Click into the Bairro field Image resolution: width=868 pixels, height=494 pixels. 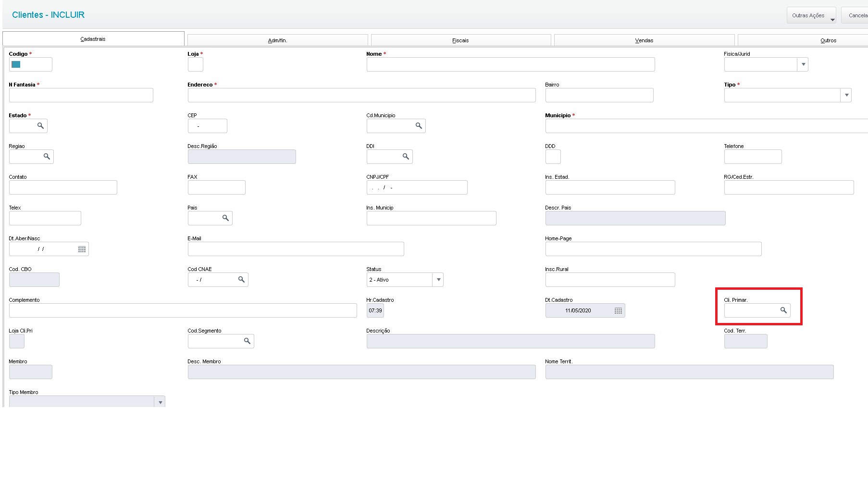pyautogui.click(x=599, y=95)
